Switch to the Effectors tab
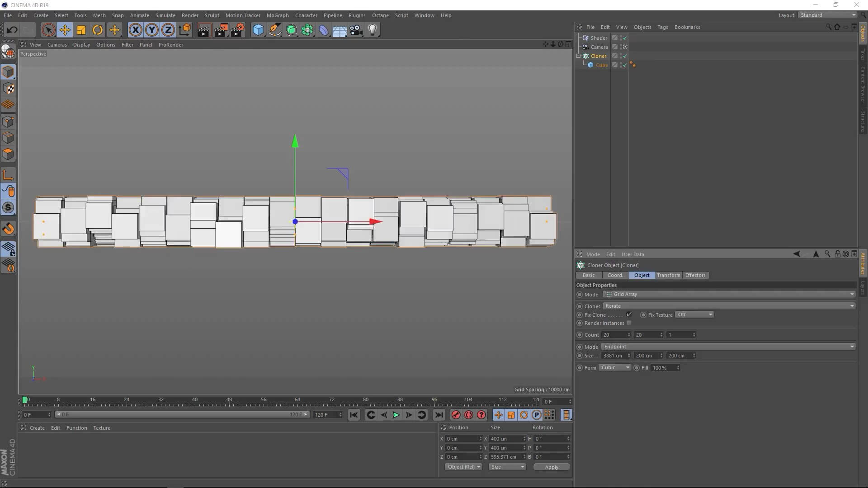 (695, 275)
